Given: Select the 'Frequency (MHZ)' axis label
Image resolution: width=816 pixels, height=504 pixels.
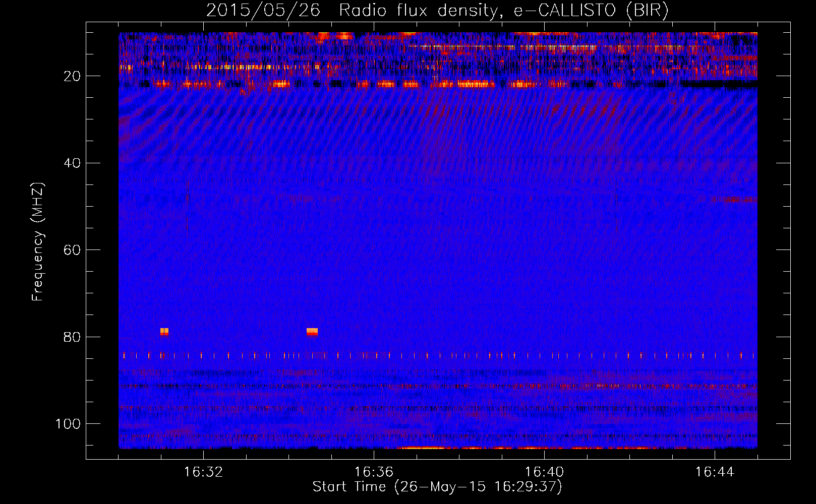Looking at the screenshot, I should coord(38,241).
